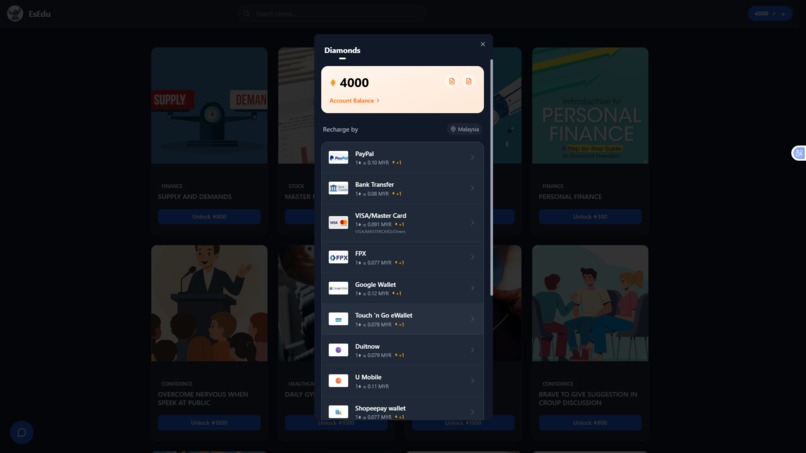Select the VISA/Master Card payment name
The height and width of the screenshot is (453, 806).
tap(380, 215)
